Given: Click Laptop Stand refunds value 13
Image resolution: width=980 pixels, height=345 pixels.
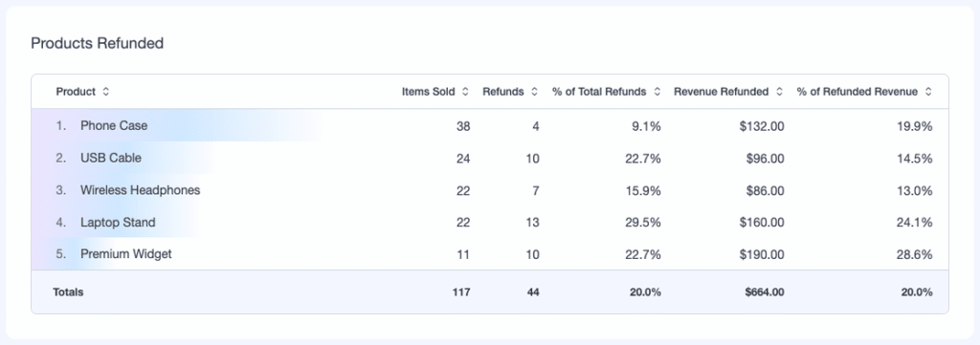Looking at the screenshot, I should 532,223.
